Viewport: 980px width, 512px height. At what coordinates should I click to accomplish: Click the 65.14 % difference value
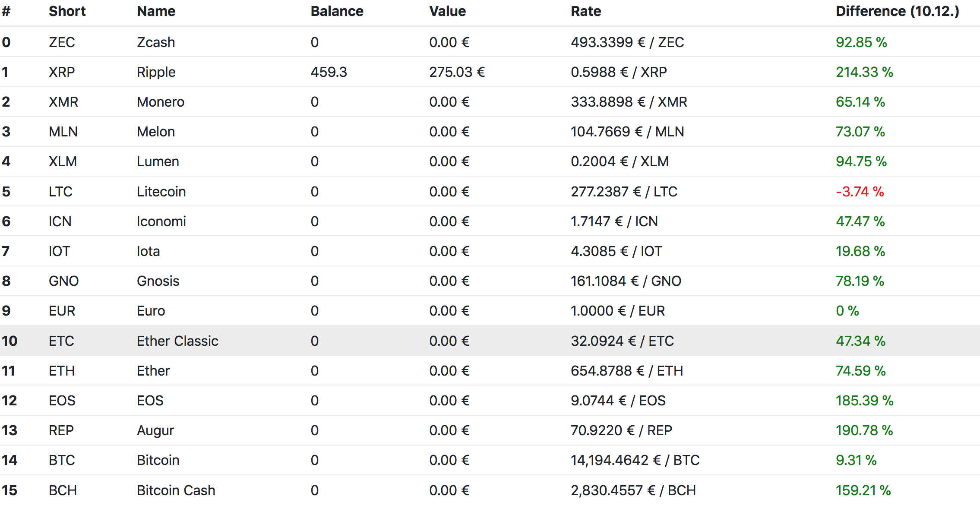[860, 102]
